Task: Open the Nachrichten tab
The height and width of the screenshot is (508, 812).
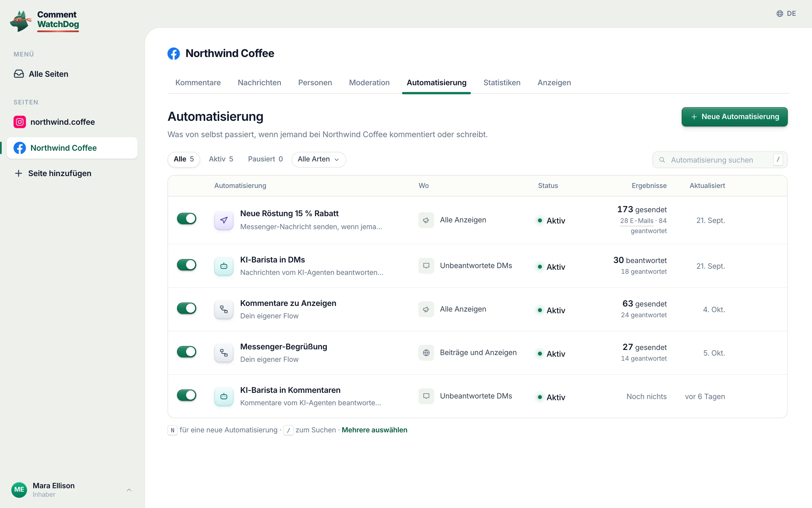Action: (x=259, y=83)
